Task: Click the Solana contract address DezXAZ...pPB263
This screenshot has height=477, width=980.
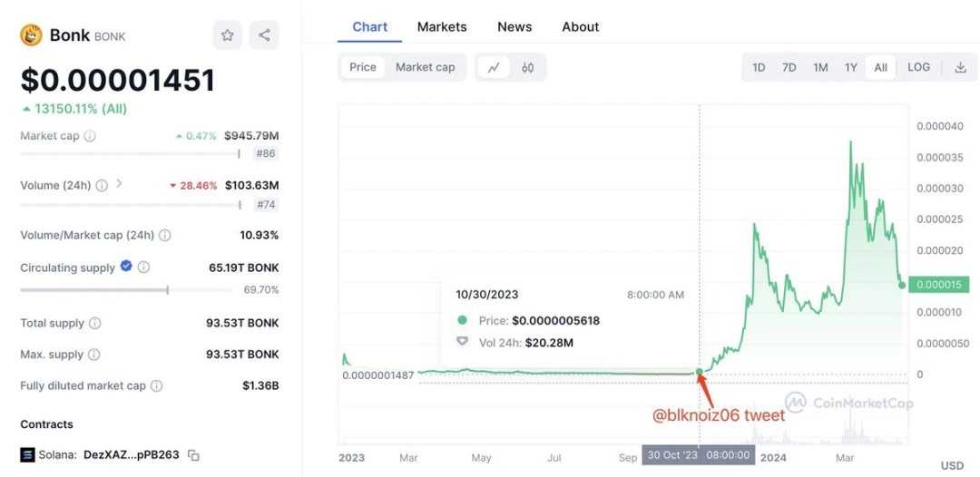Action: pos(132,455)
